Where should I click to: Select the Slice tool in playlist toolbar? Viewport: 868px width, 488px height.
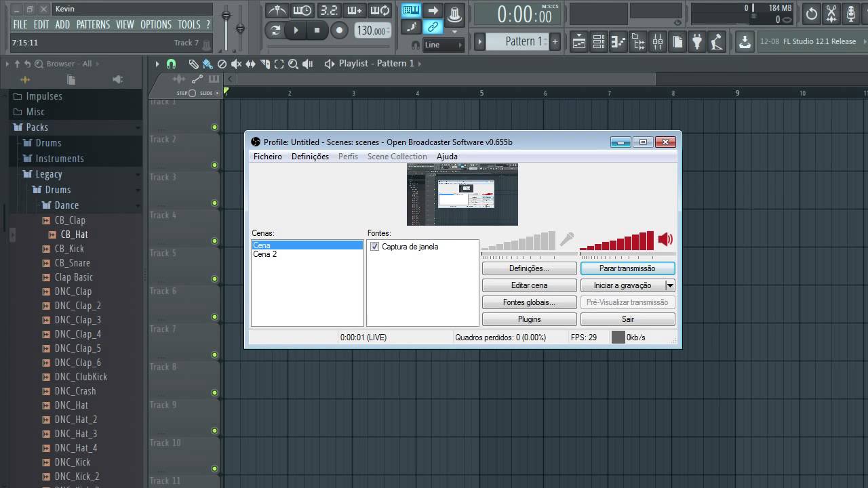[264, 64]
